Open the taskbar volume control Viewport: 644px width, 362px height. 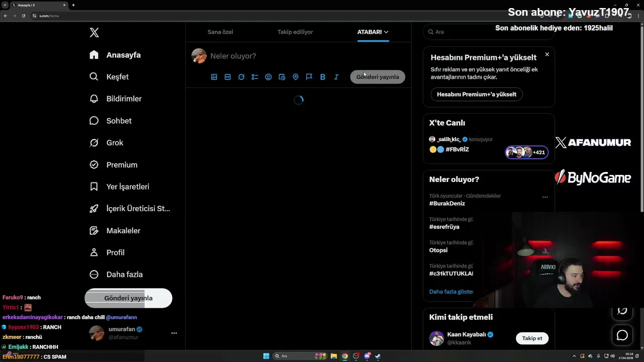point(612,356)
